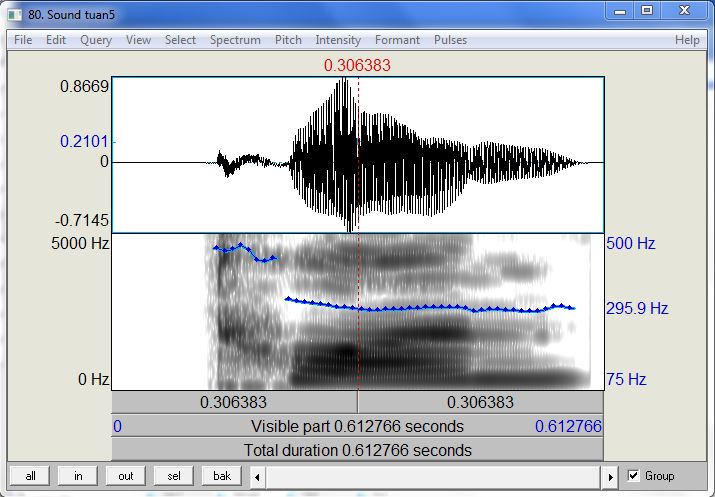Click the horizontal scrollbar track
715x497 pixels.
click(433, 477)
